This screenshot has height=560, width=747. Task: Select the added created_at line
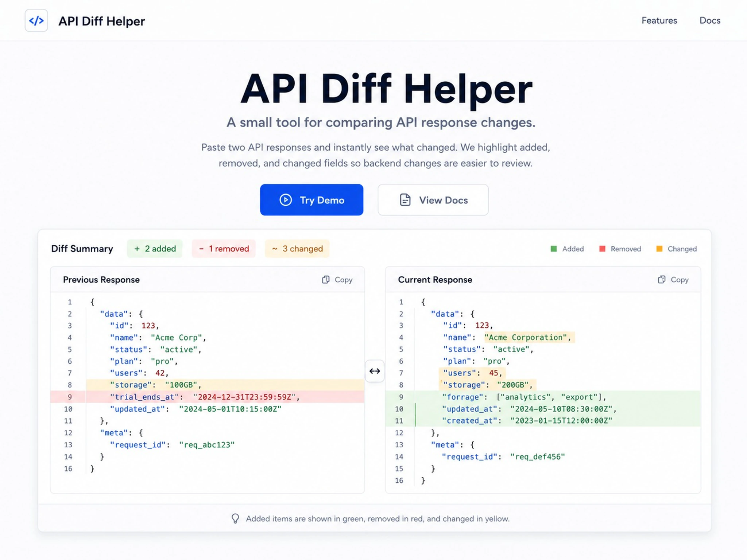[543, 420]
